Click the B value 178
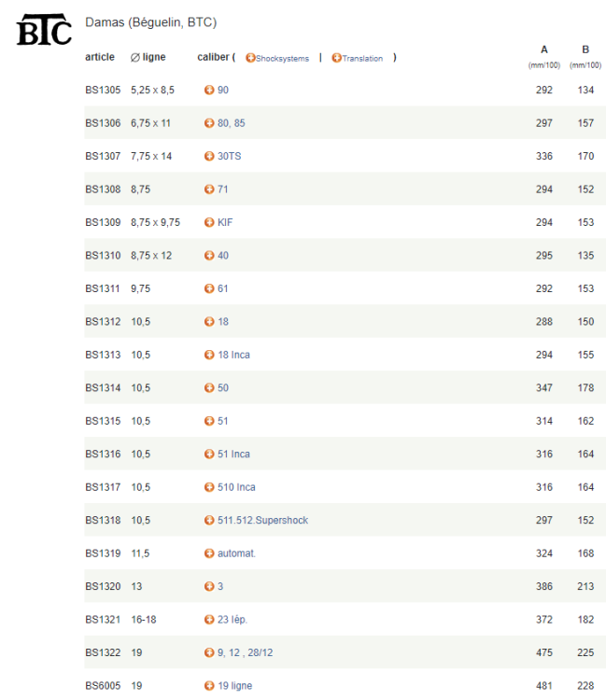Image resolution: width=606 pixels, height=700 pixels. 585,387
